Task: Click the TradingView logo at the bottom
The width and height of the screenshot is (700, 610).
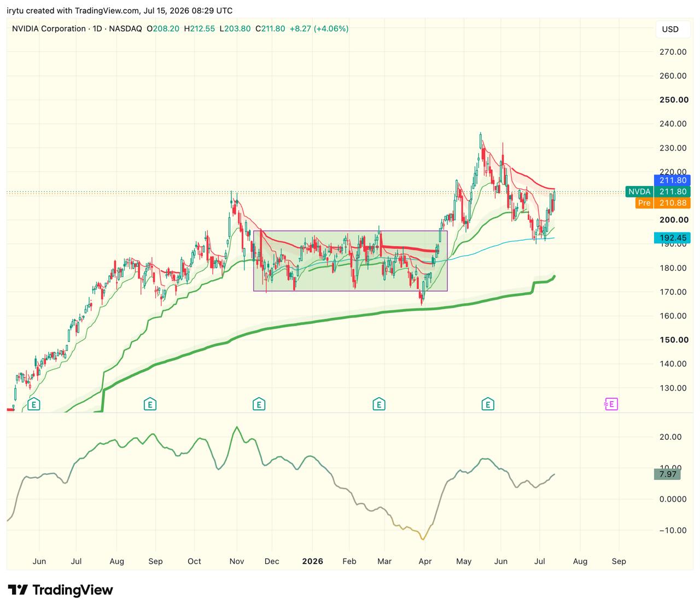Action: pos(61,590)
